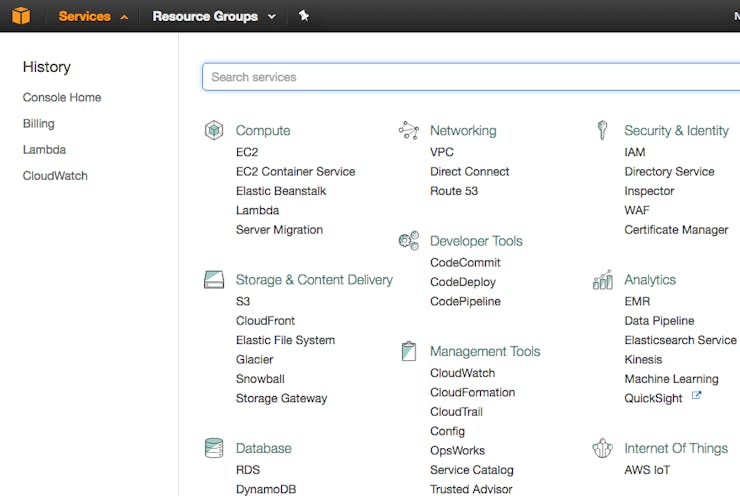Open CodeCommit
Image resolution: width=740 pixels, height=496 pixels.
[x=465, y=262]
